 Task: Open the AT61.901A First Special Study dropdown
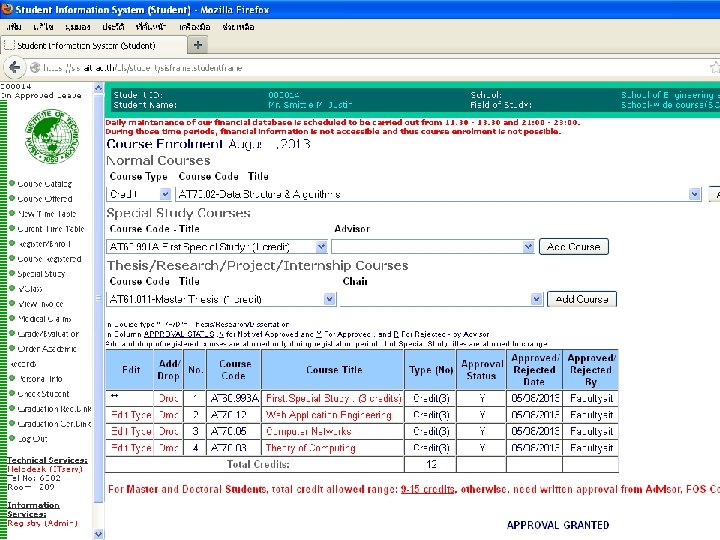tap(217, 247)
